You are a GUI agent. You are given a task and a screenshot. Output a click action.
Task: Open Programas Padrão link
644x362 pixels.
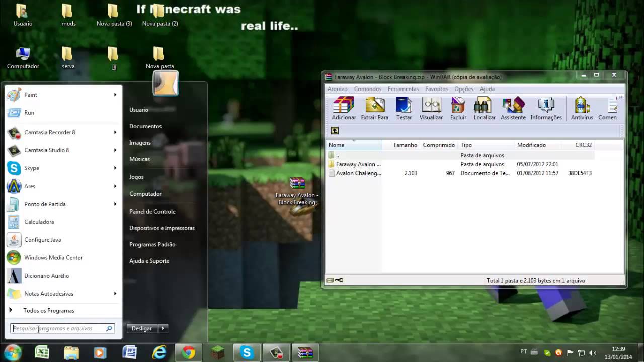click(152, 245)
